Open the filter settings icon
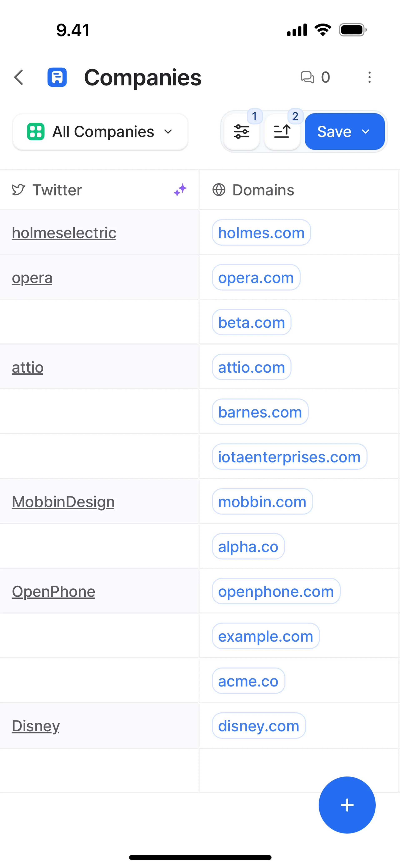400x868 pixels. click(241, 132)
